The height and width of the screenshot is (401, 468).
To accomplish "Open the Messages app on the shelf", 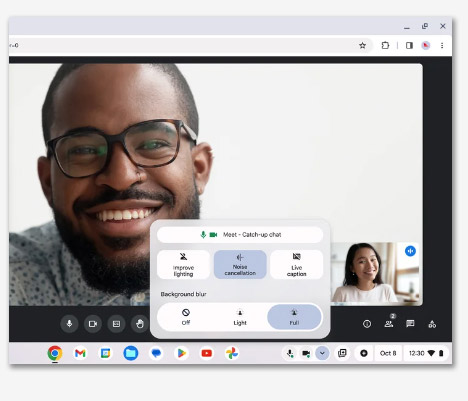I will [x=156, y=353].
